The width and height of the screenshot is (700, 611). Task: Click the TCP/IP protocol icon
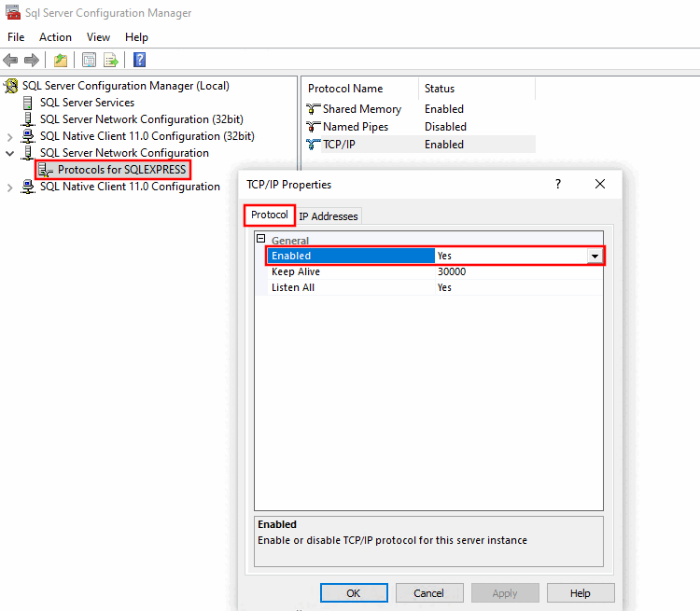[314, 145]
